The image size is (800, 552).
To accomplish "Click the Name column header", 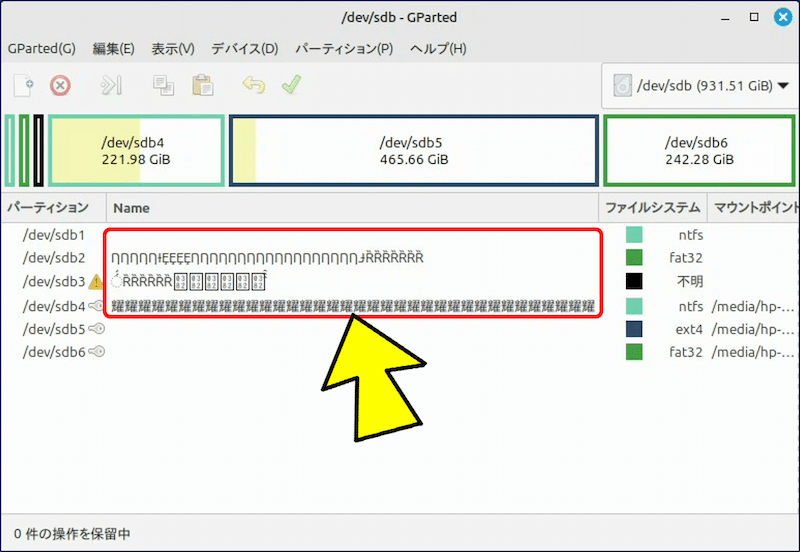I will (x=131, y=208).
